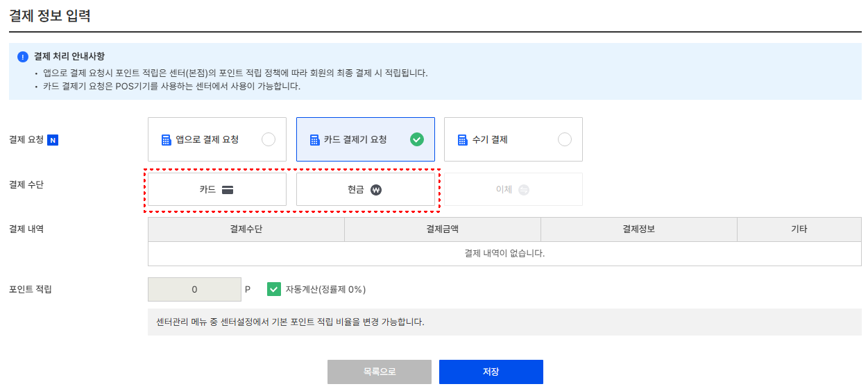Image resolution: width=868 pixels, height=391 pixels.
Task: Go back with the 목록으로 button
Action: coord(380,372)
